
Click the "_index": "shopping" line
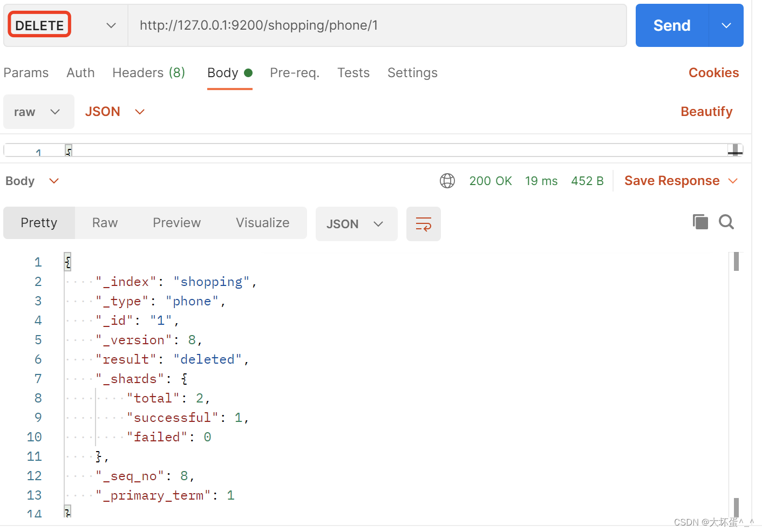pos(176,282)
